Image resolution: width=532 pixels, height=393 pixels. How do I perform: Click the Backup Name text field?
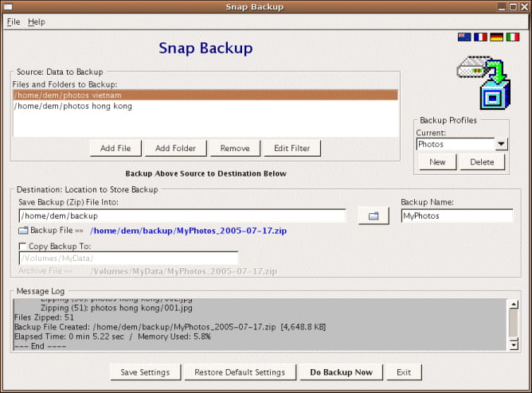point(456,216)
